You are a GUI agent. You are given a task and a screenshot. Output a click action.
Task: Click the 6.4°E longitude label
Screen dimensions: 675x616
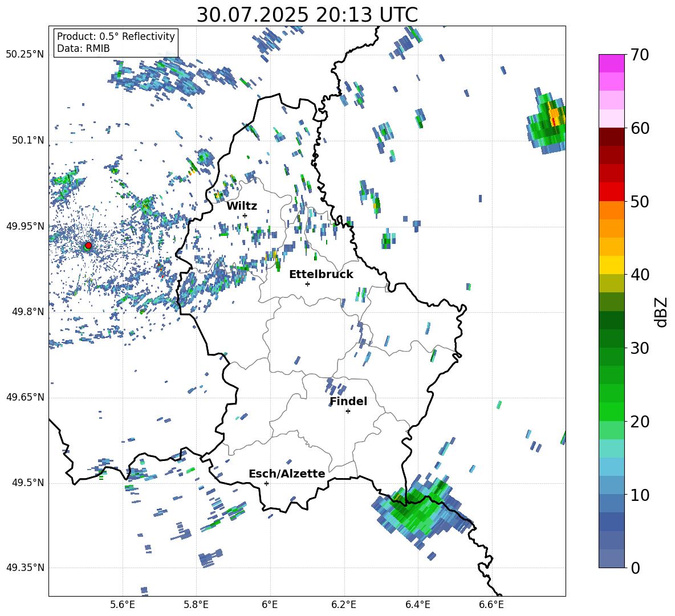(417, 605)
